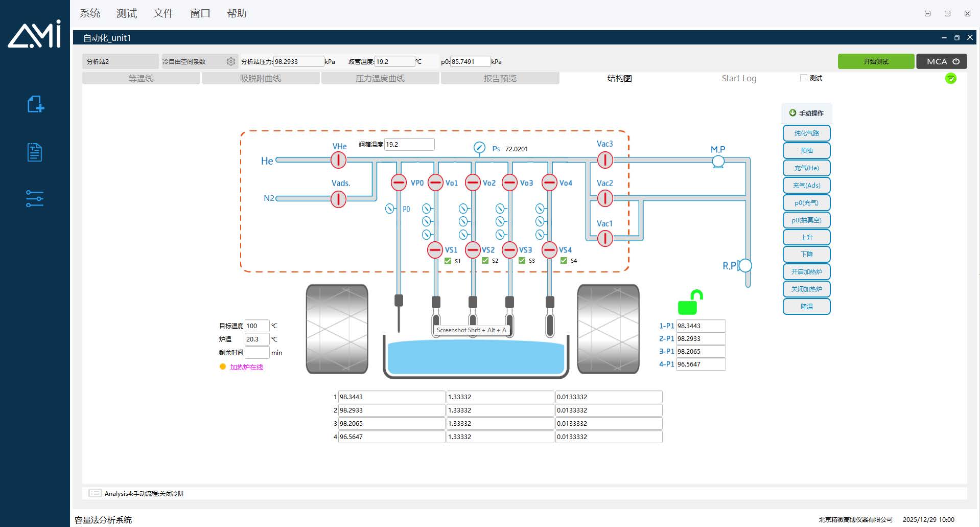Uncheck the S1 sample checkbox
980x527 pixels.
tap(448, 261)
